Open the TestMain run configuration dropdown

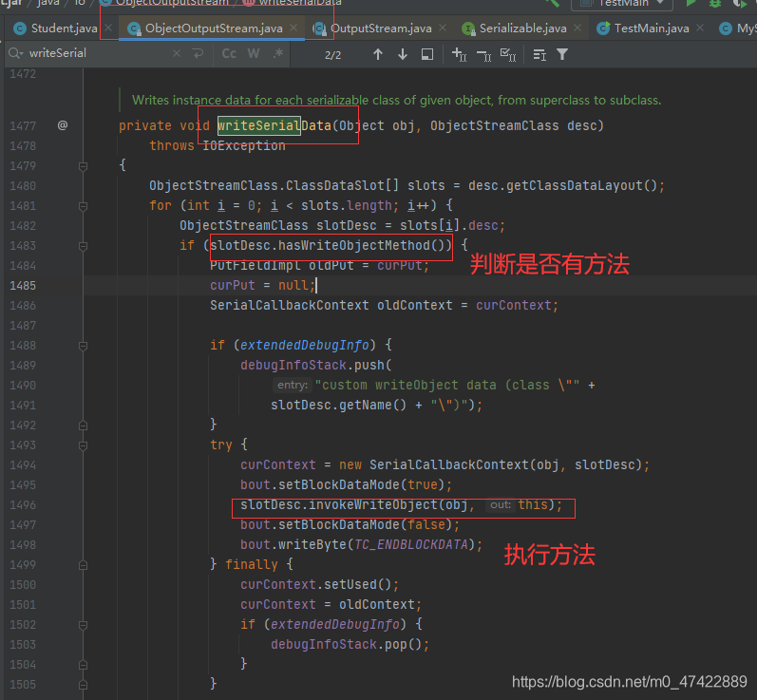622,3
